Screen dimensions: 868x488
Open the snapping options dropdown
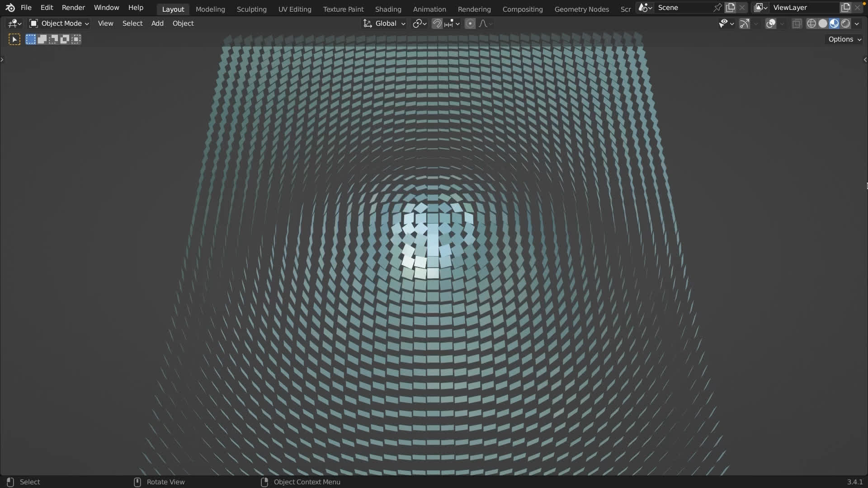point(452,23)
